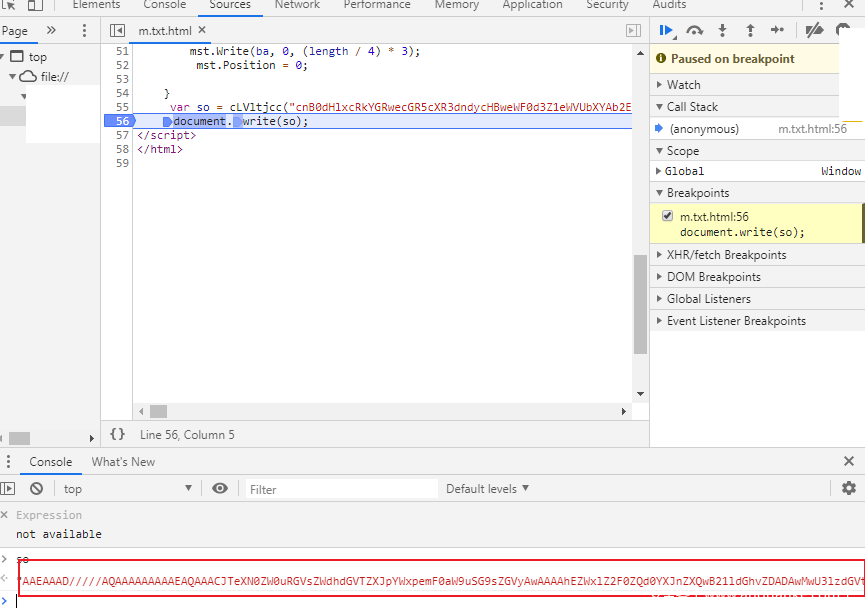The image size is (865, 613).
Task: Open the Default levels dropdown
Action: (x=487, y=489)
